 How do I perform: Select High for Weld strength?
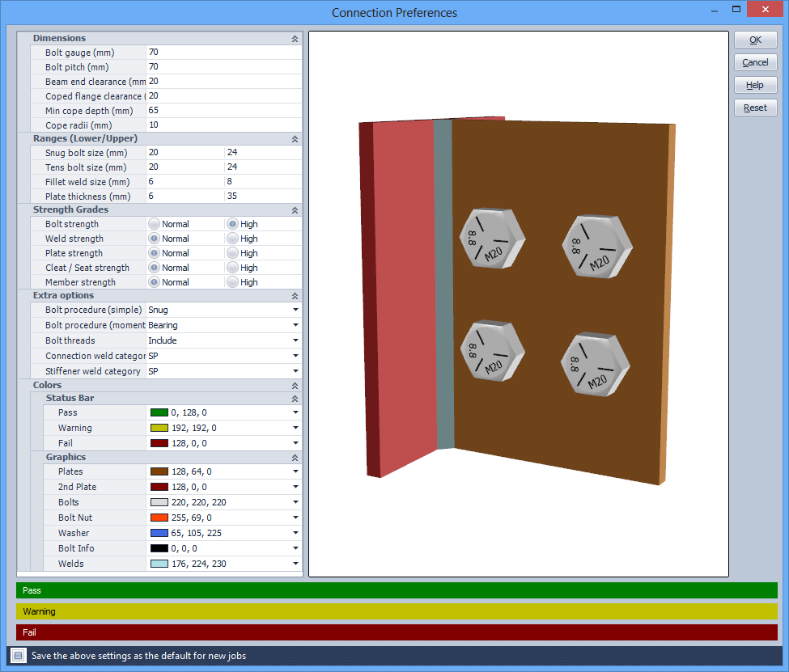232,239
